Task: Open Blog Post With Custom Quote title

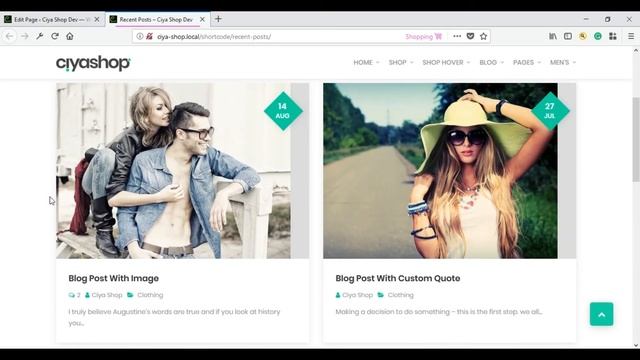Action: (x=398, y=278)
